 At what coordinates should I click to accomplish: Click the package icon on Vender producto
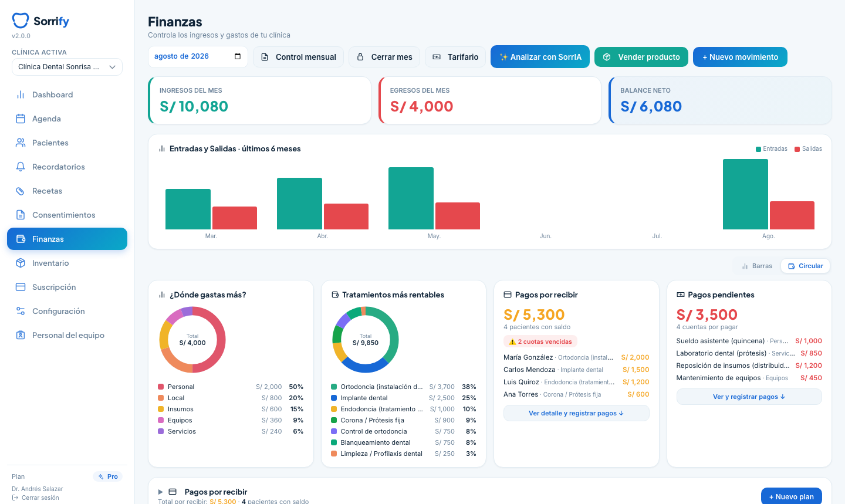pos(607,57)
